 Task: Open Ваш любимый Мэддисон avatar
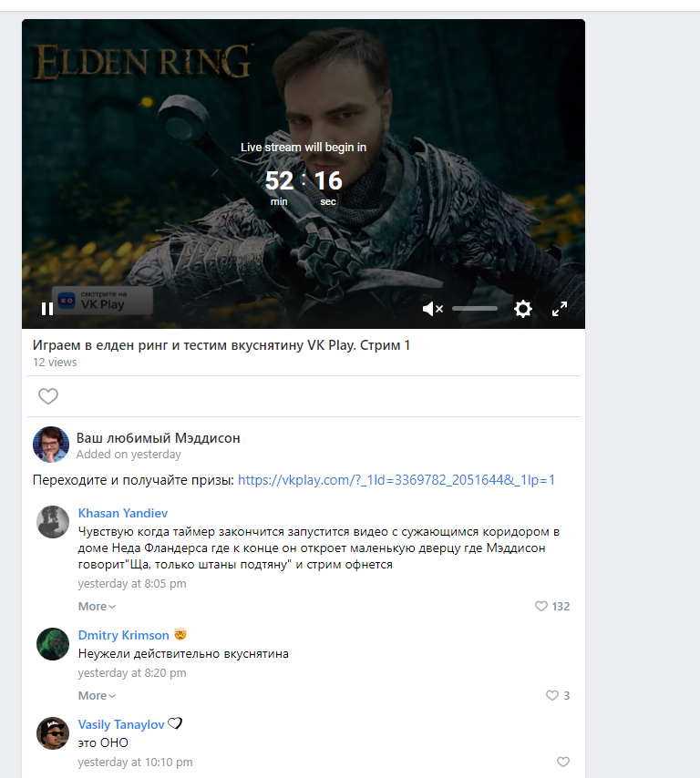(51, 445)
